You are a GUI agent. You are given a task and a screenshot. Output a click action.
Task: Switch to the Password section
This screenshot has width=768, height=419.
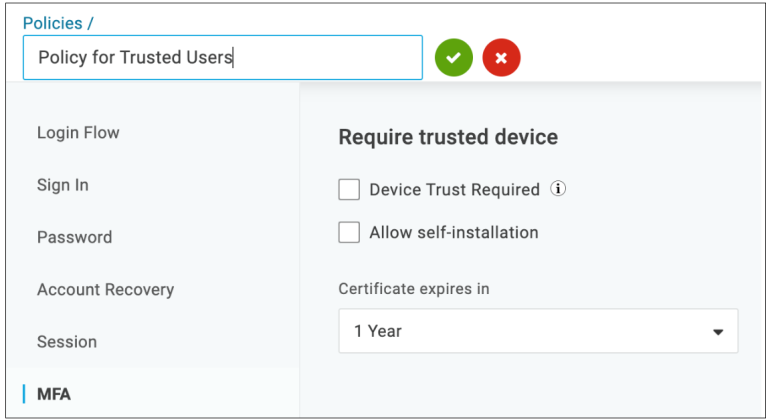pos(74,237)
